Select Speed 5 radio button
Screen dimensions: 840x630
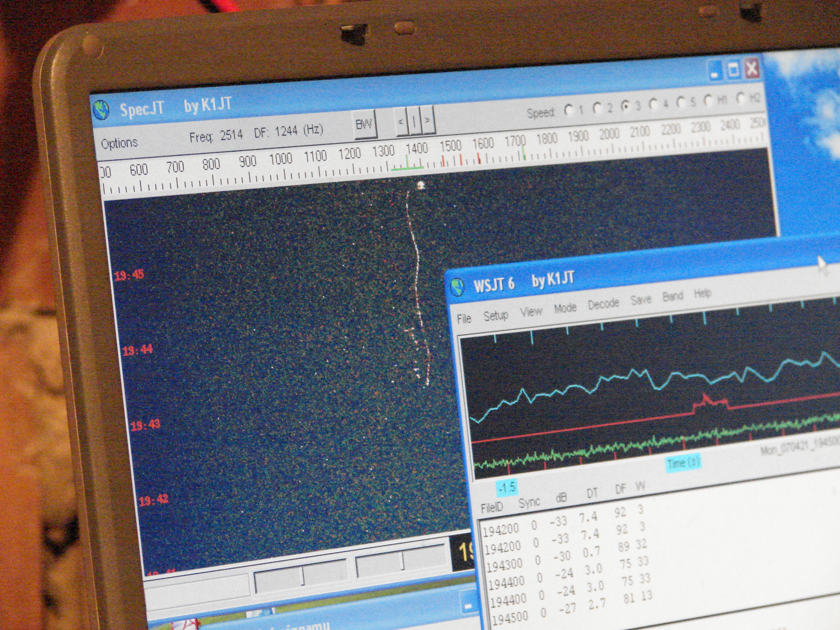click(x=681, y=102)
